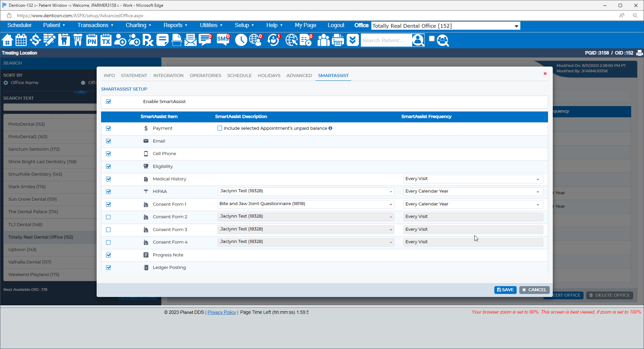The image size is (644, 349).
Task: Switch to the STATEMENT tab
Action: pyautogui.click(x=134, y=75)
